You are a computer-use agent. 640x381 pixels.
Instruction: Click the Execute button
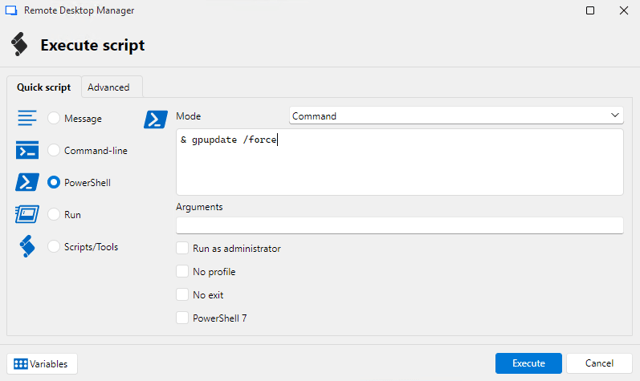pyautogui.click(x=529, y=363)
